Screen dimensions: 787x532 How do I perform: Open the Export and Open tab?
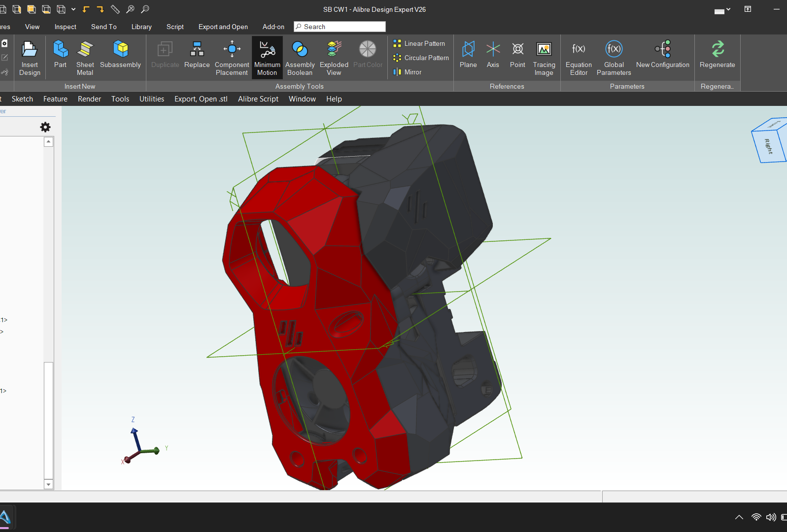click(x=223, y=27)
